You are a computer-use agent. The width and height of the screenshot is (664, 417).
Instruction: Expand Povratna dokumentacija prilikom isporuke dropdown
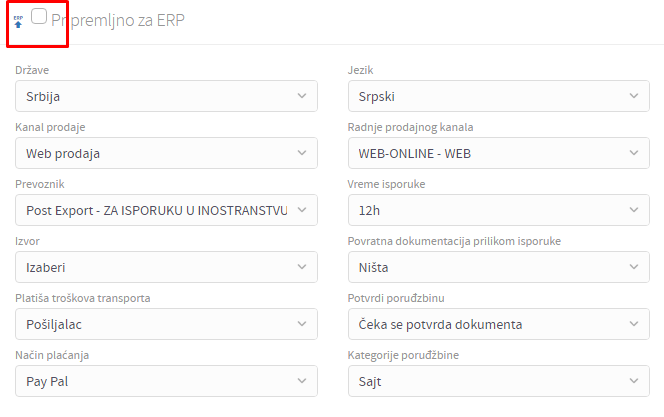(498, 267)
